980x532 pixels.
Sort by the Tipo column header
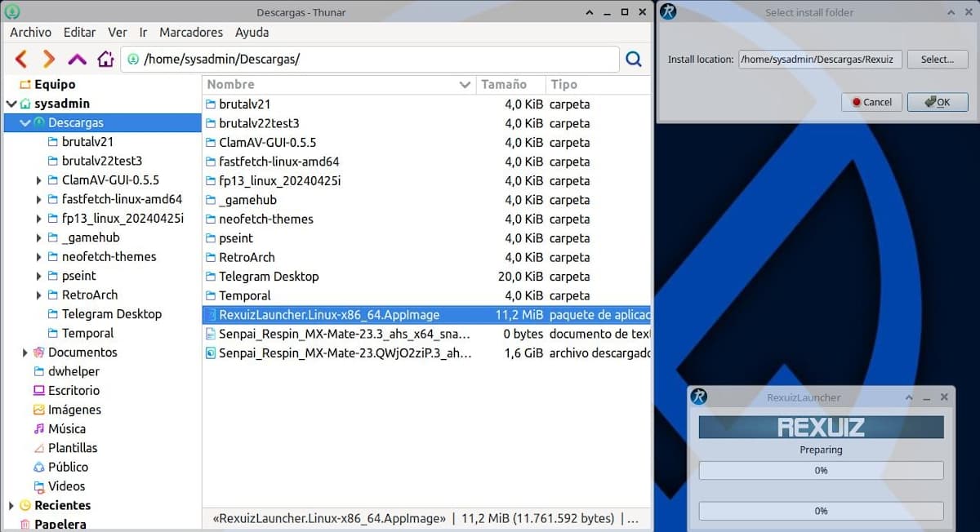[599, 84]
